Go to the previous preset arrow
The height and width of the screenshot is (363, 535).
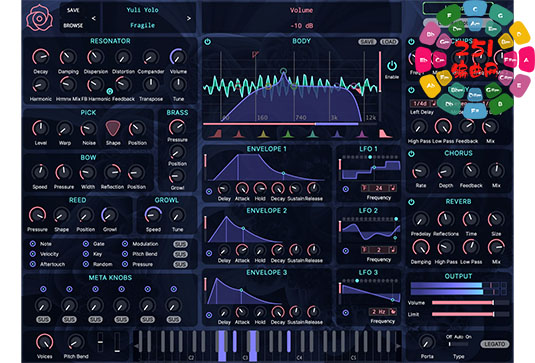pos(93,18)
